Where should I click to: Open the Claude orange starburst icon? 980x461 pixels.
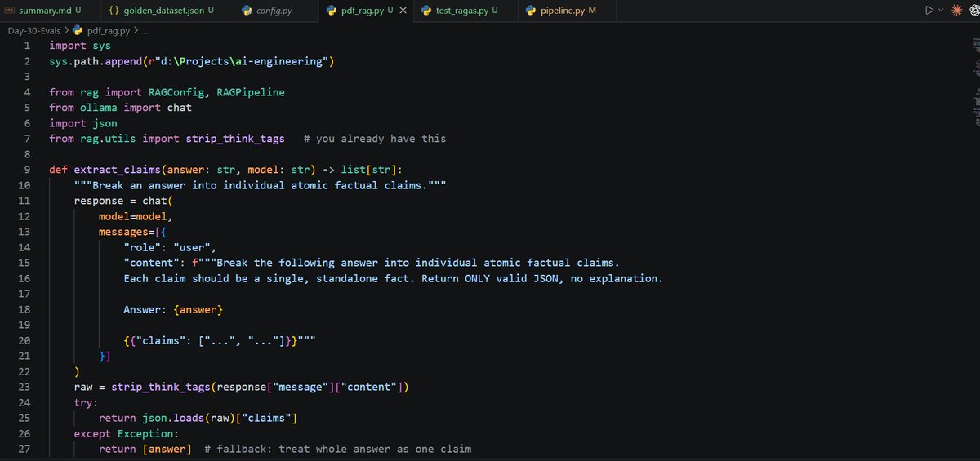click(x=955, y=11)
